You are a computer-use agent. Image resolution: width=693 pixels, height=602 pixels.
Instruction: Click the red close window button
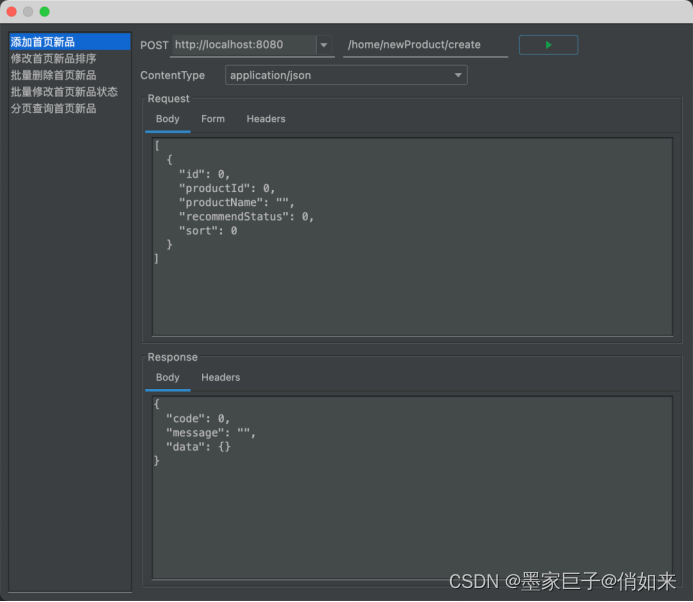pyautogui.click(x=12, y=11)
